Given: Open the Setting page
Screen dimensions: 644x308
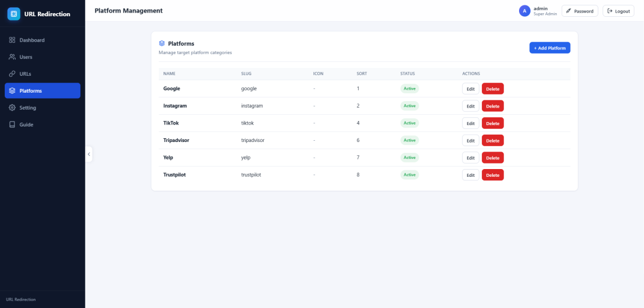Looking at the screenshot, I should click(x=43, y=108).
